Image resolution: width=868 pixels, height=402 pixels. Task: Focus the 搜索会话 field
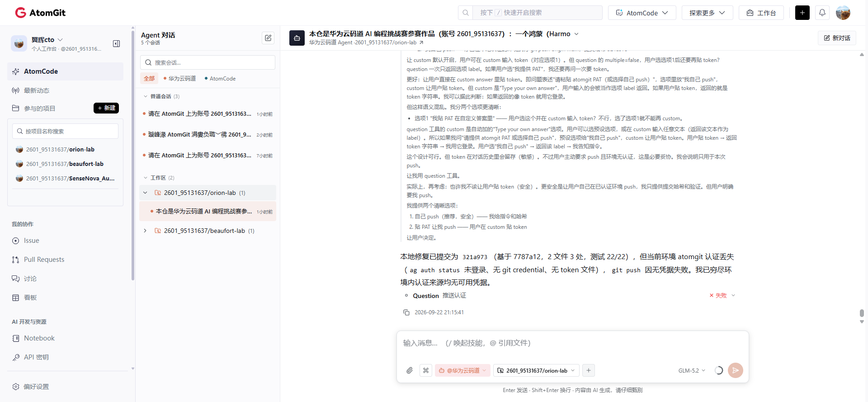(x=208, y=62)
